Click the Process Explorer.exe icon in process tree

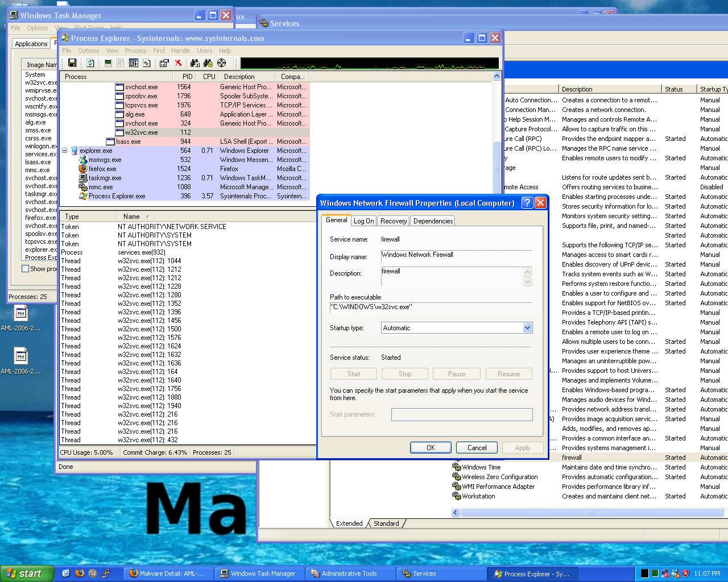(x=83, y=196)
